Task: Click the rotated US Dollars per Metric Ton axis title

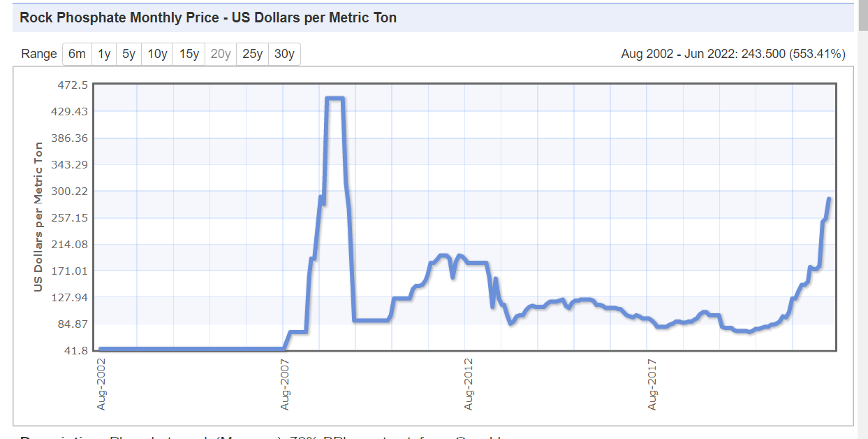Action: pyautogui.click(x=39, y=217)
